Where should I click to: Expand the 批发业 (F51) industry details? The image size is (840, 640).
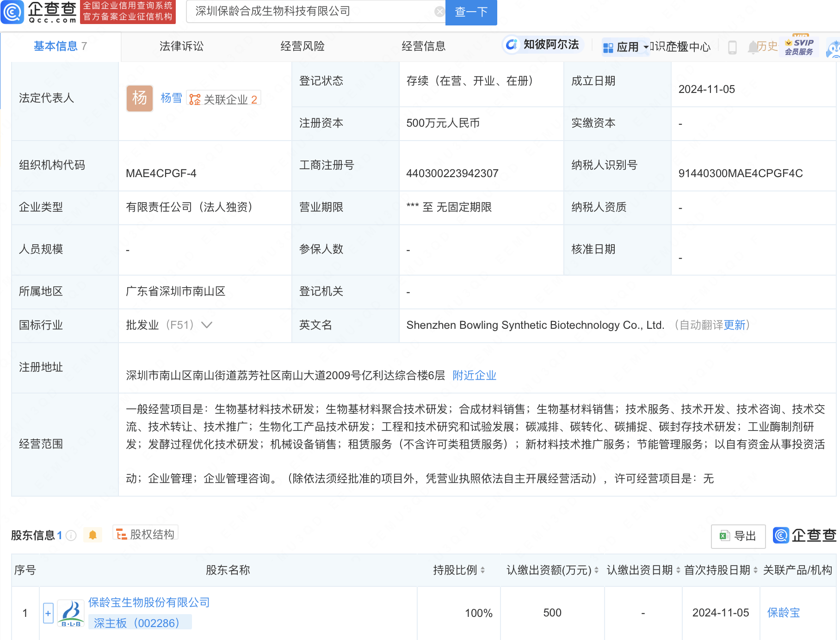tap(207, 325)
